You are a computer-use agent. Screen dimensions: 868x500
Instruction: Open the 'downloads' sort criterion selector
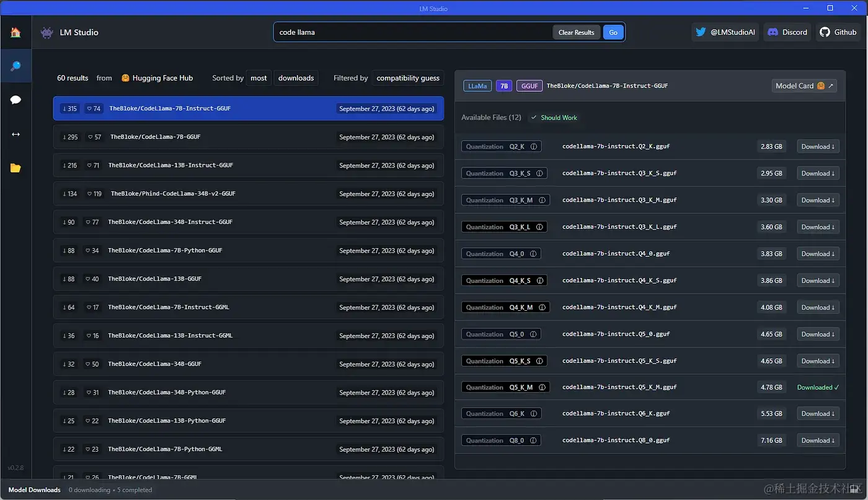click(296, 78)
